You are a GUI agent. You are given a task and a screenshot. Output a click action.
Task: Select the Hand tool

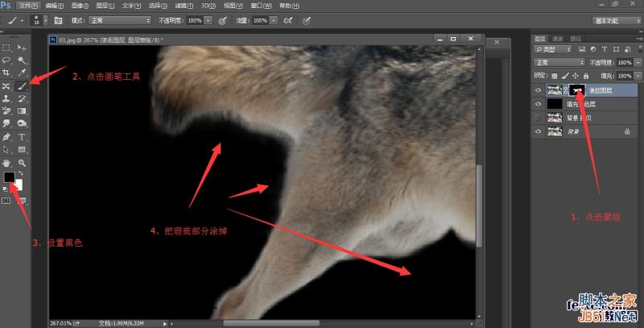pyautogui.click(x=6, y=163)
